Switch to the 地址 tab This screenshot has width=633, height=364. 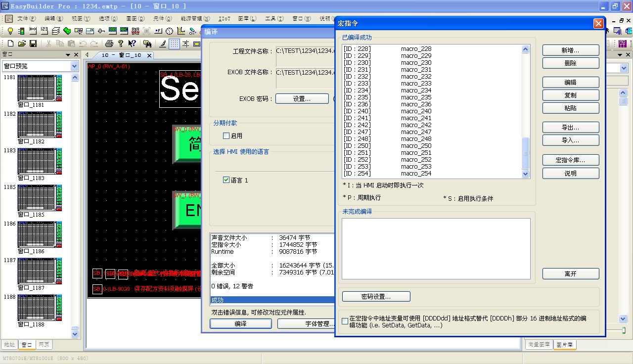[9, 345]
